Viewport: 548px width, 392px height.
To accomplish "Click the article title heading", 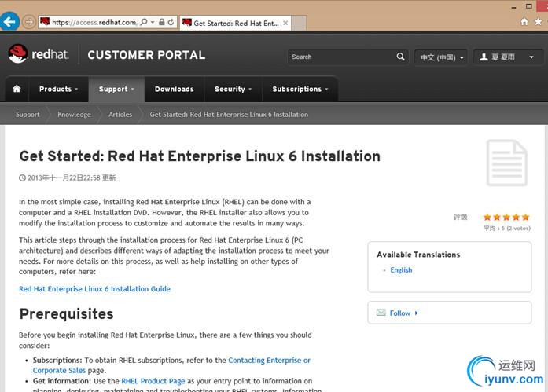I will coord(200,156).
